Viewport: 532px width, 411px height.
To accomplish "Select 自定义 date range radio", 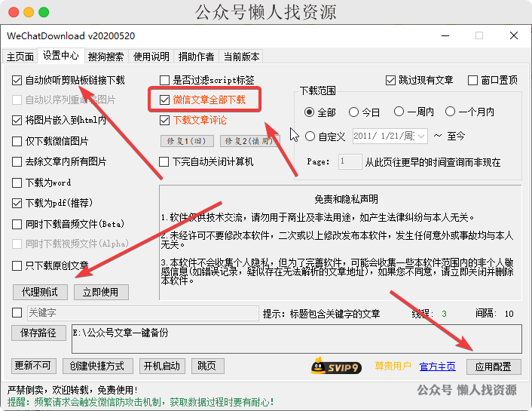I will coord(310,136).
